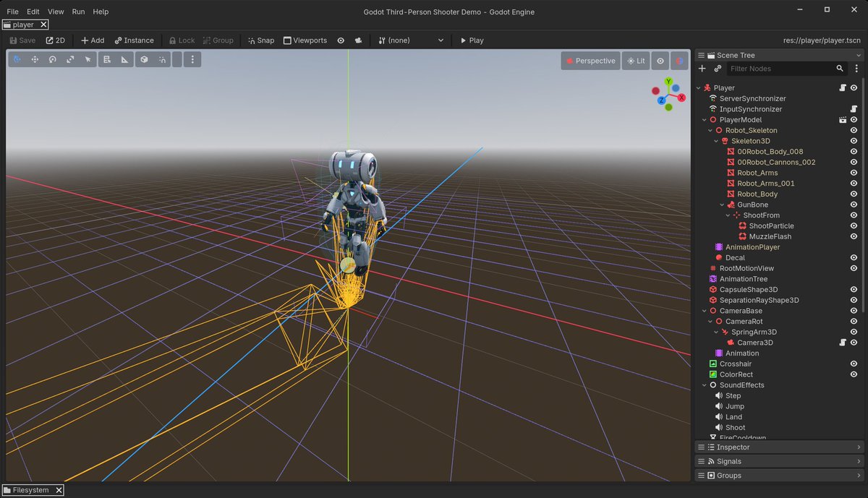Toggle the local space cube icon
This screenshot has width=868, height=498.
(144, 60)
